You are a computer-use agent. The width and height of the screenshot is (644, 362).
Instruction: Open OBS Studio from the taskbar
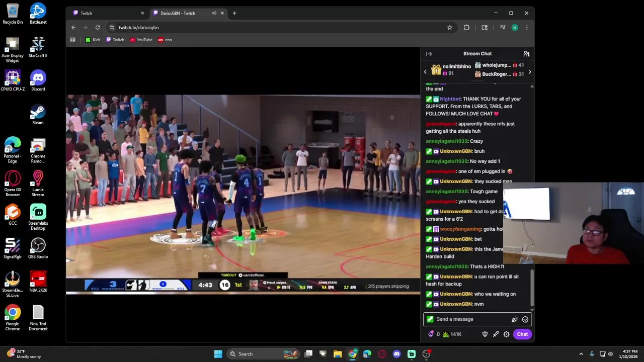click(x=426, y=354)
